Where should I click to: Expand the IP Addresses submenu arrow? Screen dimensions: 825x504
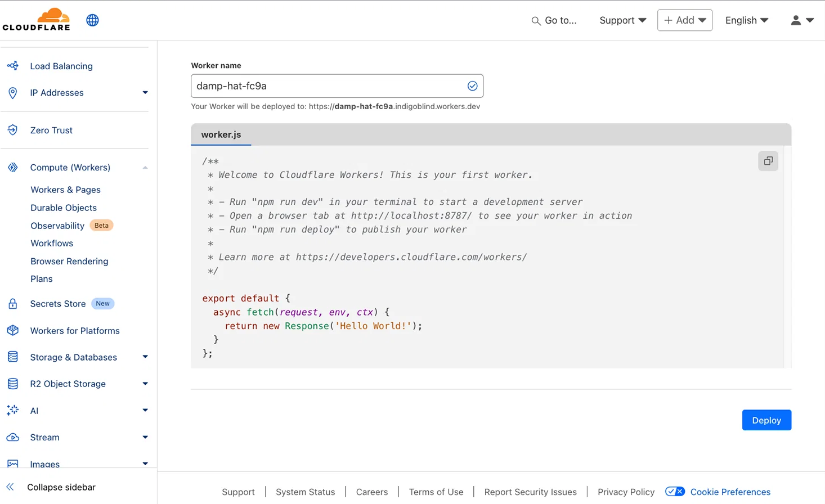(x=145, y=93)
